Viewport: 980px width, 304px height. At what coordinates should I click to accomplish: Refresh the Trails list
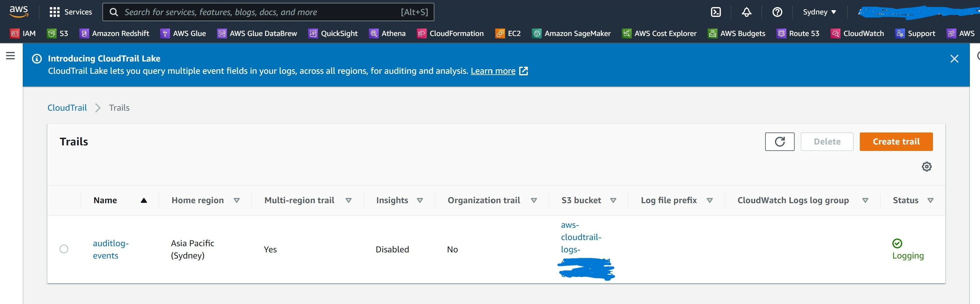tap(780, 141)
